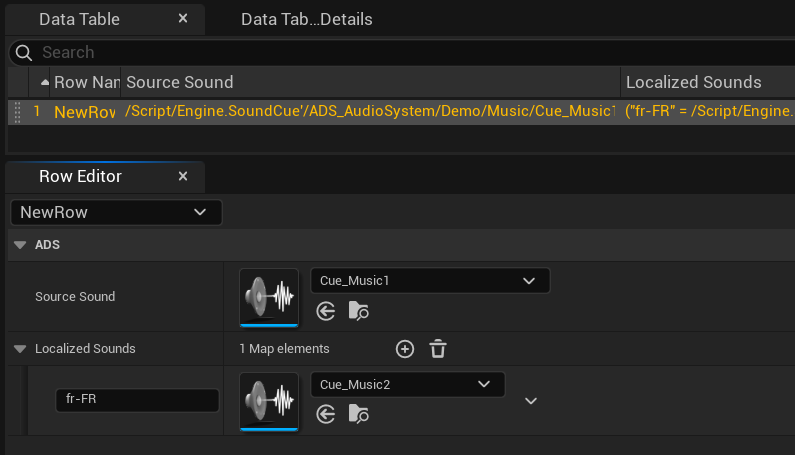This screenshot has height=455, width=795.
Task: Sort by Row Name column arrow
Action: [x=45, y=82]
